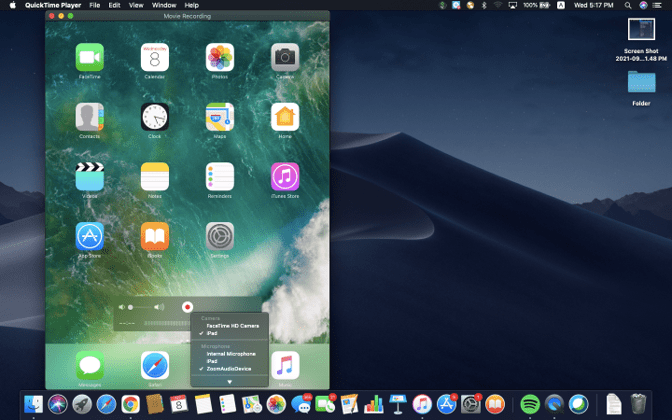Viewport: 672px width, 420px height.
Task: Open the Edit menu
Action: pyautogui.click(x=114, y=5)
